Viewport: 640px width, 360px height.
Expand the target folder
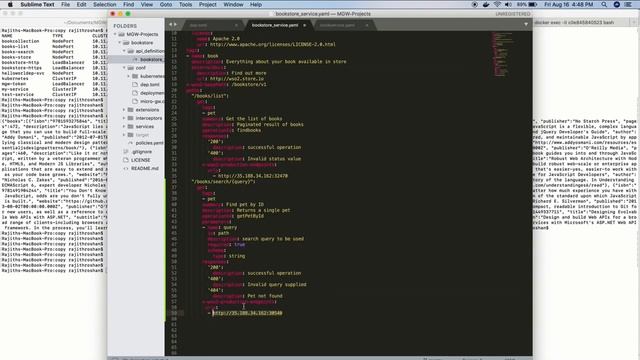click(124, 135)
